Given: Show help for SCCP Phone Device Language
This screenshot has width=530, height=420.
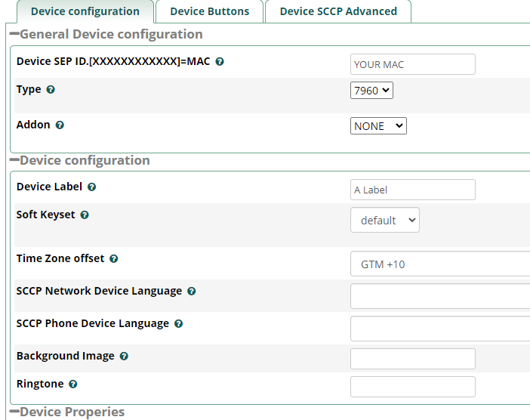Looking at the screenshot, I should [x=178, y=323].
